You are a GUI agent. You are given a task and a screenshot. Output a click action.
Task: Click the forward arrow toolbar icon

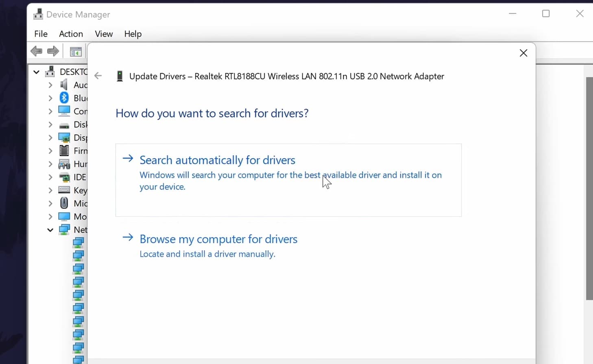tap(53, 51)
